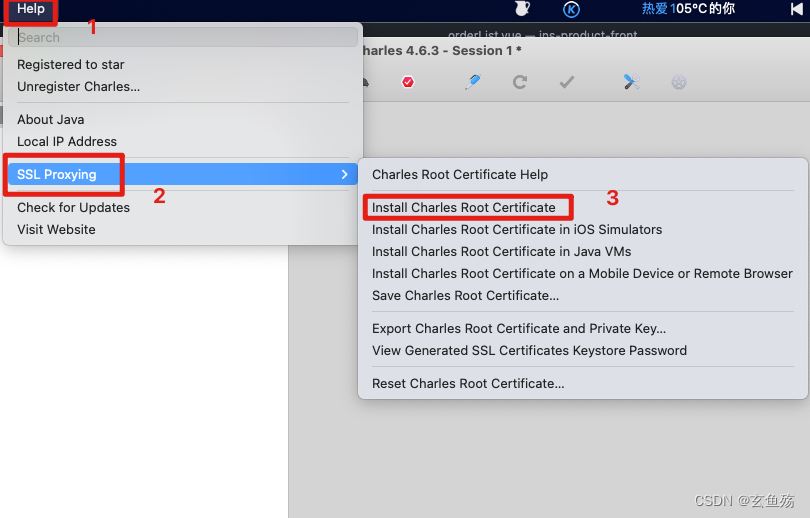The image size is (810, 518).
Task: Choose Install Charles Root Certificate
Action: click(464, 208)
